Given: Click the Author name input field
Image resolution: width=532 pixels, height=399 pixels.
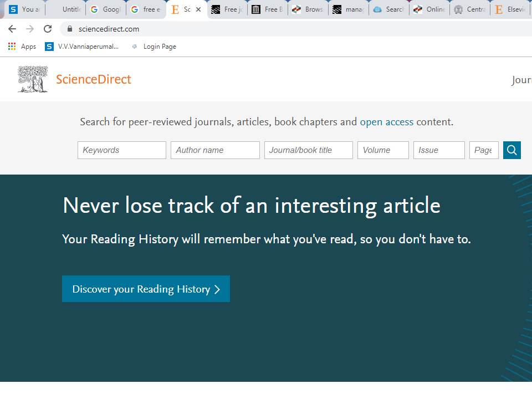Looking at the screenshot, I should click(x=215, y=150).
